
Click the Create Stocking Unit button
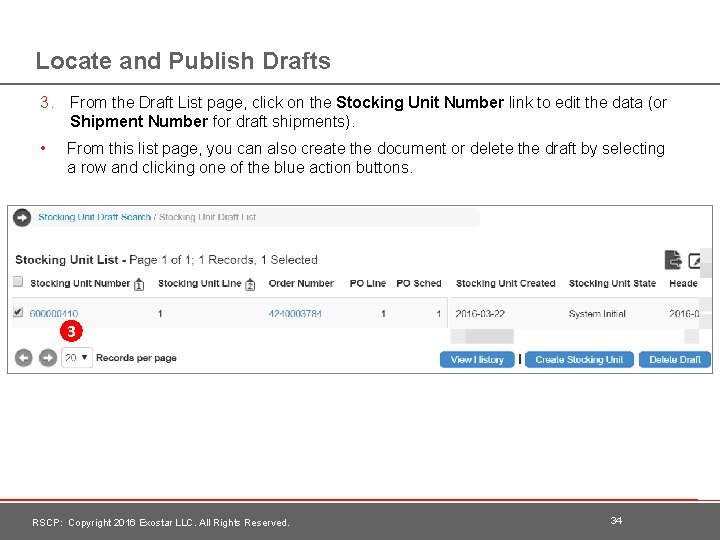579,360
